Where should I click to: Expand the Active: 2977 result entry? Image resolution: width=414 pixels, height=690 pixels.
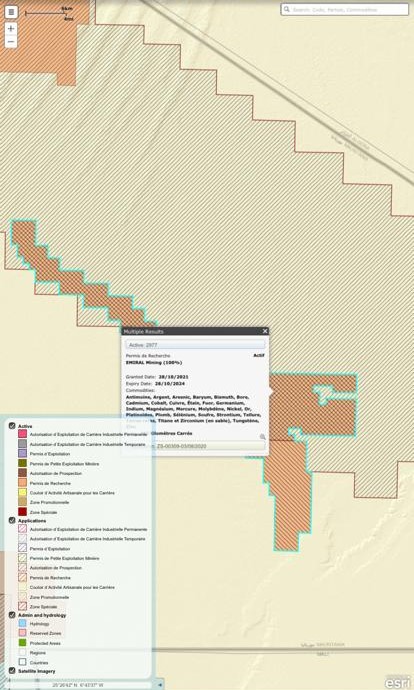point(195,345)
